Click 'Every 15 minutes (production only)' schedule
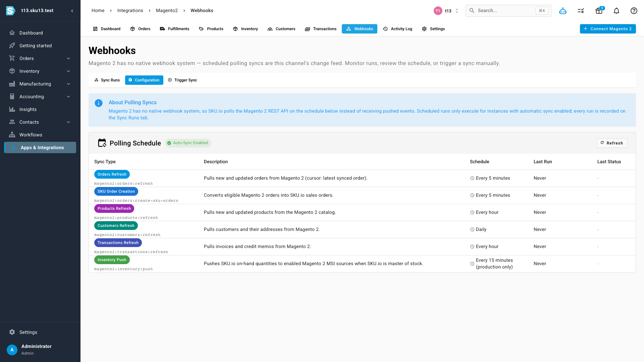The height and width of the screenshot is (362, 644). click(x=494, y=264)
